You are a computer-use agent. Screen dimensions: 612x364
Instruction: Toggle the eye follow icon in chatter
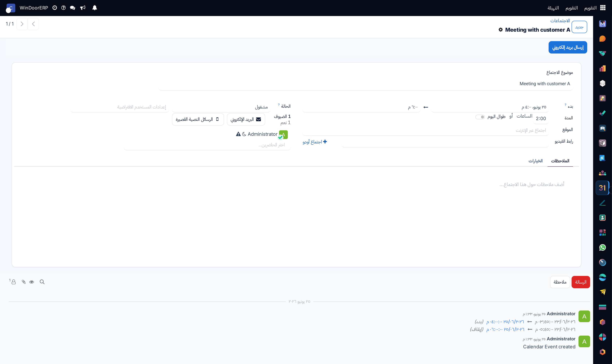(32, 282)
